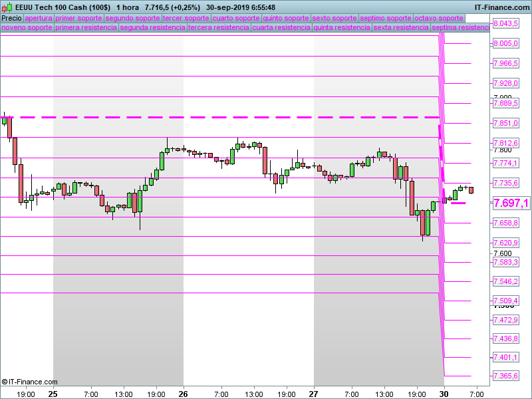Click the 7.735,6 price level tag
The width and height of the screenshot is (532, 399).
[x=505, y=184]
